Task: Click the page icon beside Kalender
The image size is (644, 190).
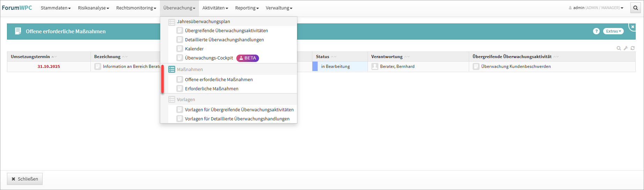Action: pos(180,49)
